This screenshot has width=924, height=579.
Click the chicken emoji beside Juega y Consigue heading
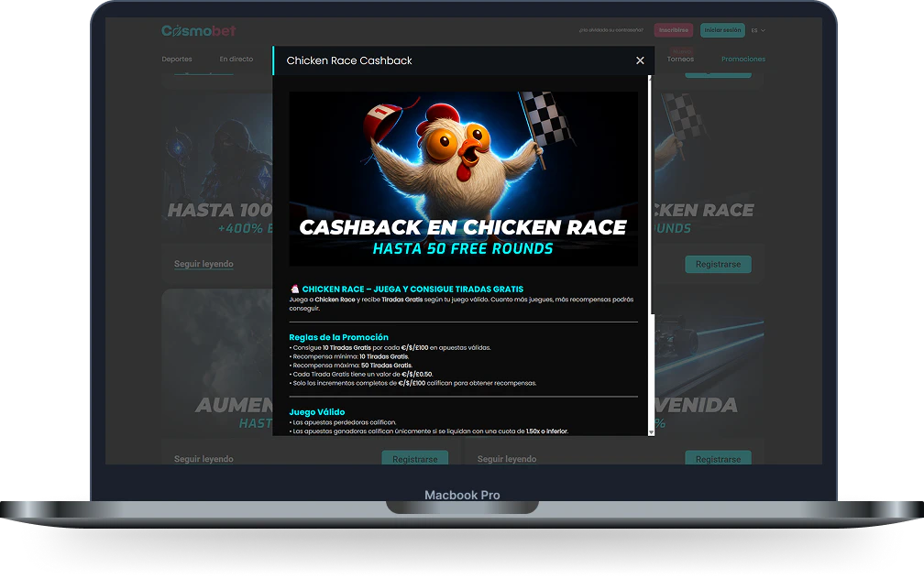294,289
